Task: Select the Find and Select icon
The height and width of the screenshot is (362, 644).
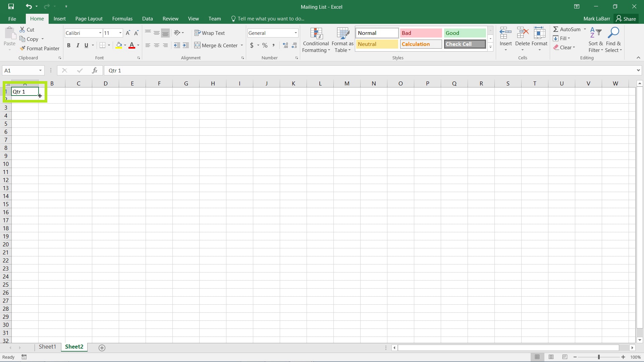Action: [x=614, y=39]
